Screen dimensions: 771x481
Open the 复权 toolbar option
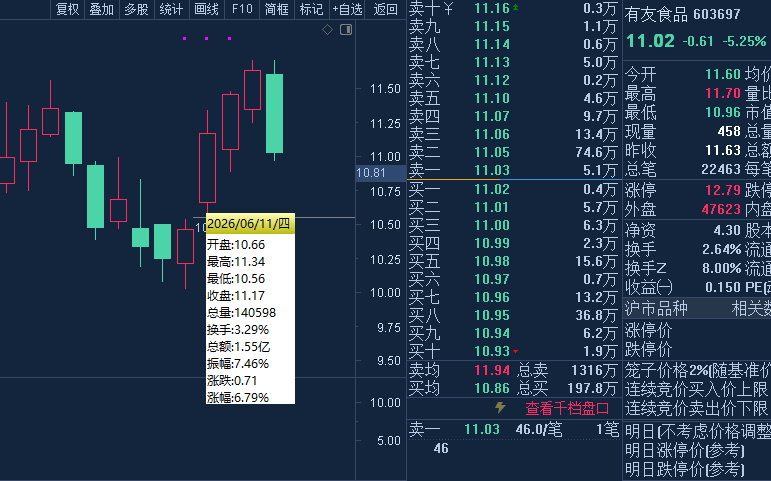click(x=67, y=9)
